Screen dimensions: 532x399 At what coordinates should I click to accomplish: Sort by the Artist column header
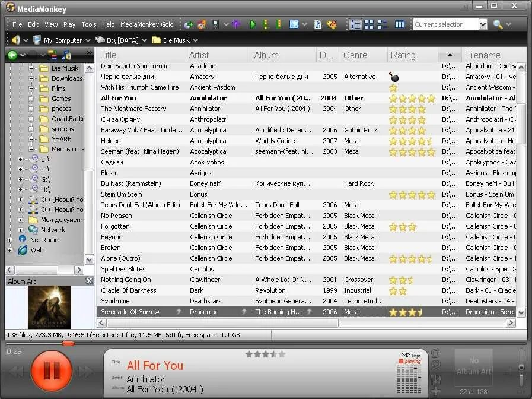click(218, 55)
